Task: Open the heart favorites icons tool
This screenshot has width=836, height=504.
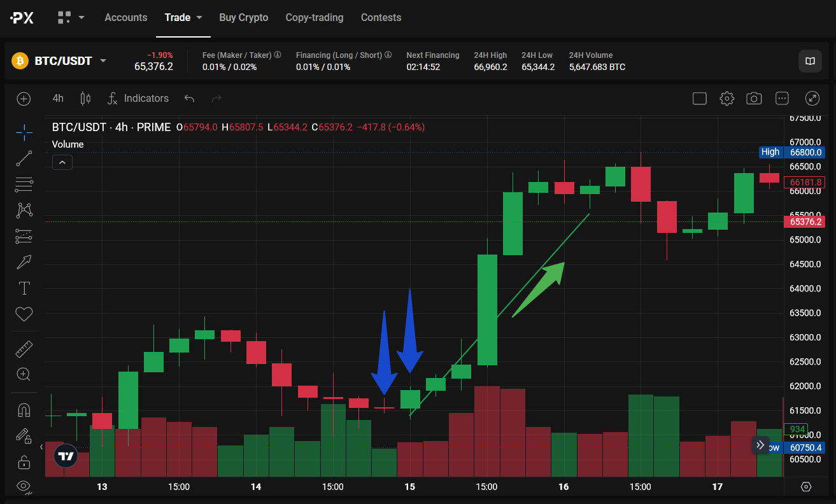Action: coord(24,314)
